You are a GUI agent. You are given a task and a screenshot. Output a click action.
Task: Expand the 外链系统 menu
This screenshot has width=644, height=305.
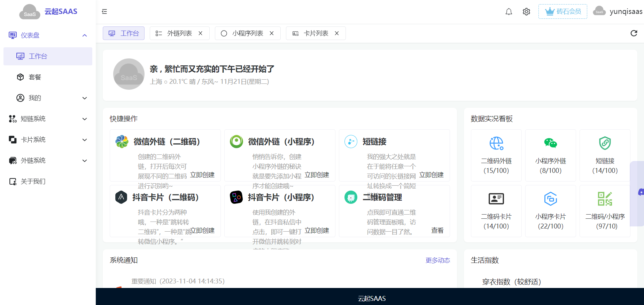coord(48,161)
